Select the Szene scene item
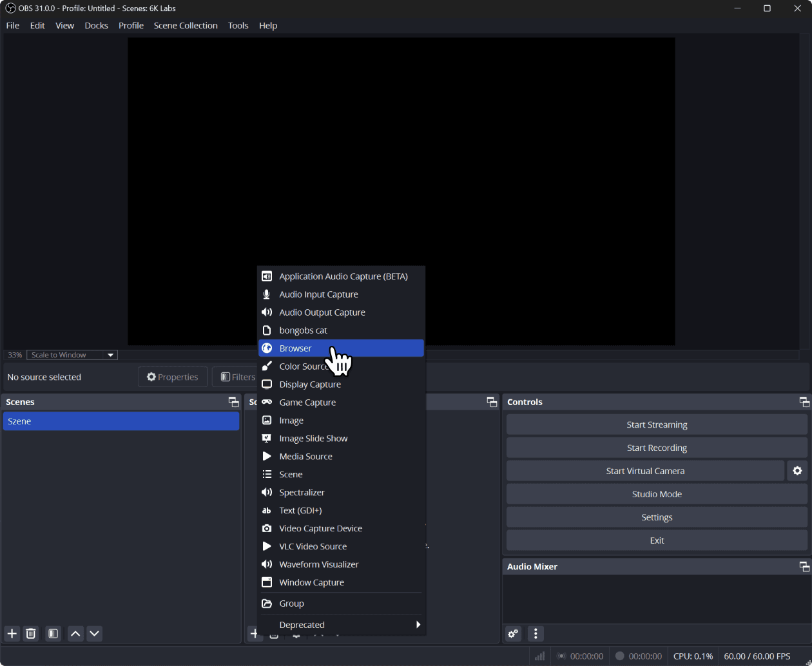 121,421
